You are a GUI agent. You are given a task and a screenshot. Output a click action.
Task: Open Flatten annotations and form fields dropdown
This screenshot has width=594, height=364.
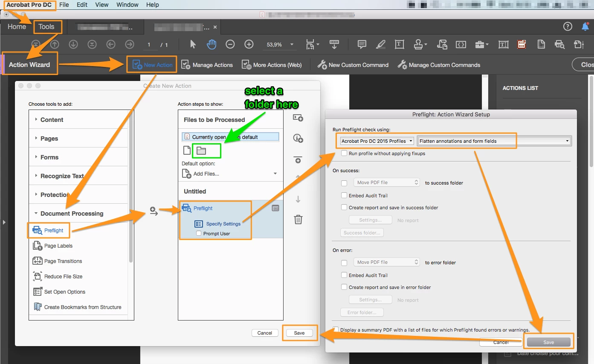click(x=494, y=141)
